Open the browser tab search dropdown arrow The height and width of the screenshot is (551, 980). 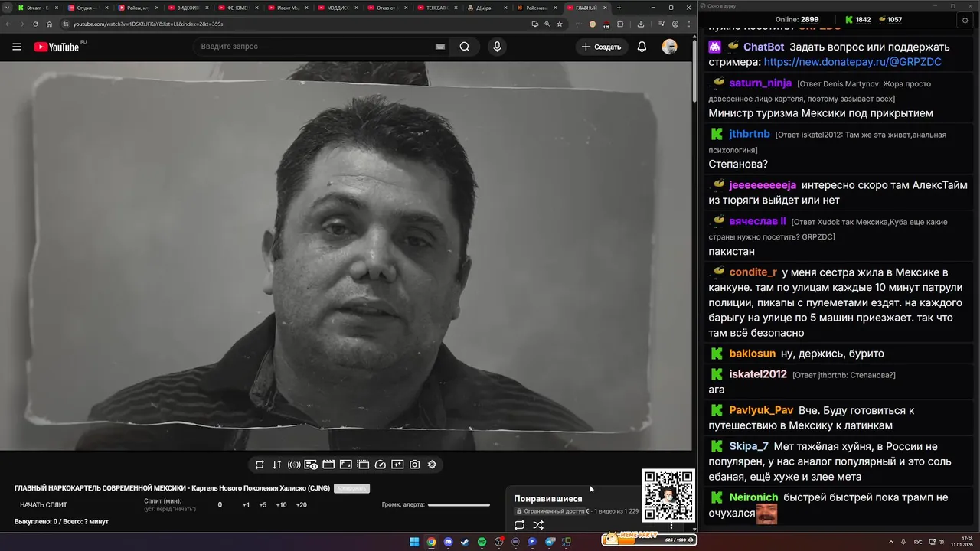click(8, 8)
